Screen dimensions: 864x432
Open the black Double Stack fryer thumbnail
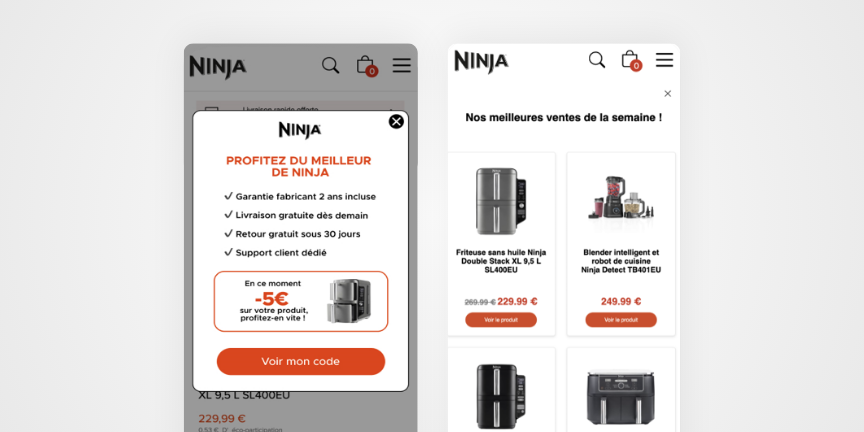click(501, 396)
